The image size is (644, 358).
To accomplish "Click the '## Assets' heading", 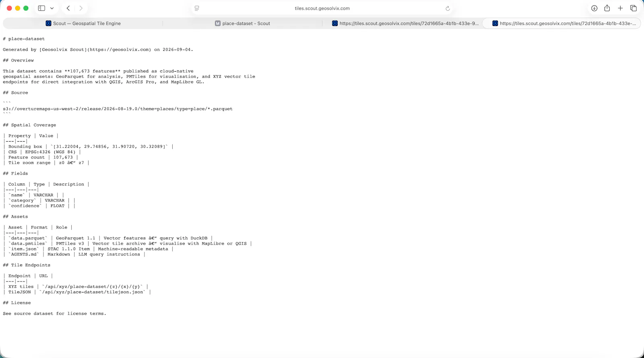I will [16, 217].
